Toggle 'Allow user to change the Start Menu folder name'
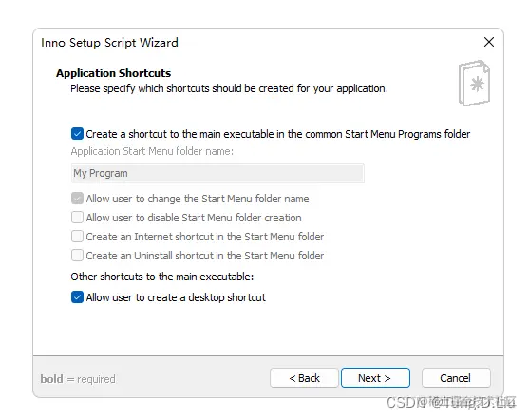 coord(77,199)
